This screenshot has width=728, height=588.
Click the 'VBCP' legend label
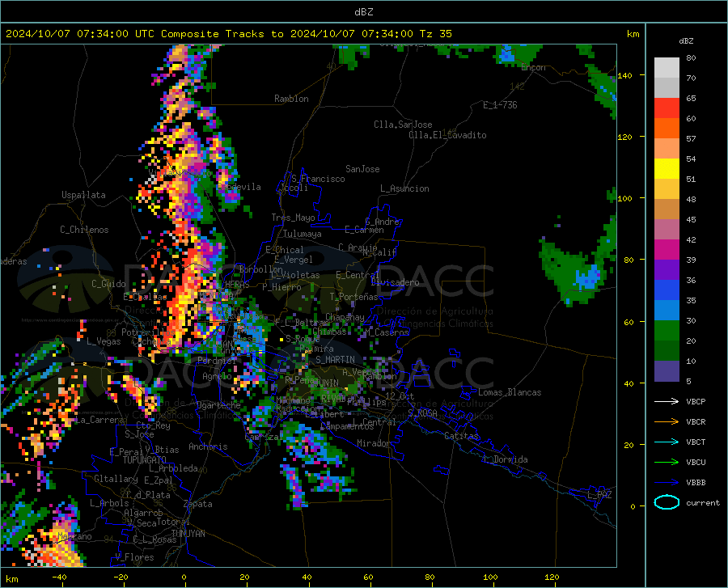click(x=696, y=401)
